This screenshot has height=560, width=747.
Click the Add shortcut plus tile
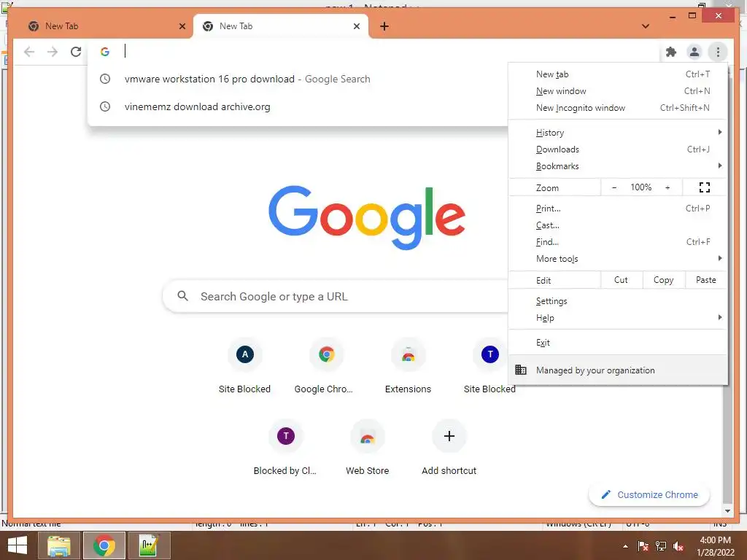[x=449, y=448]
